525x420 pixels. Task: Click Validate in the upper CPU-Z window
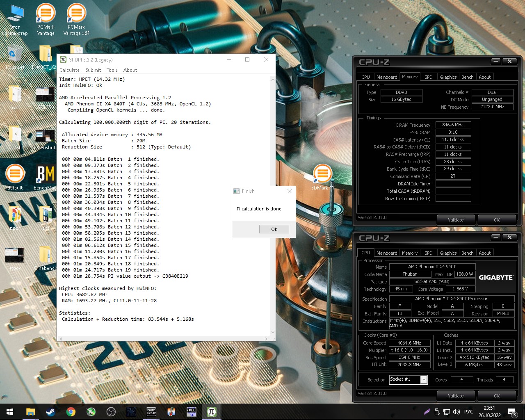tap(456, 220)
